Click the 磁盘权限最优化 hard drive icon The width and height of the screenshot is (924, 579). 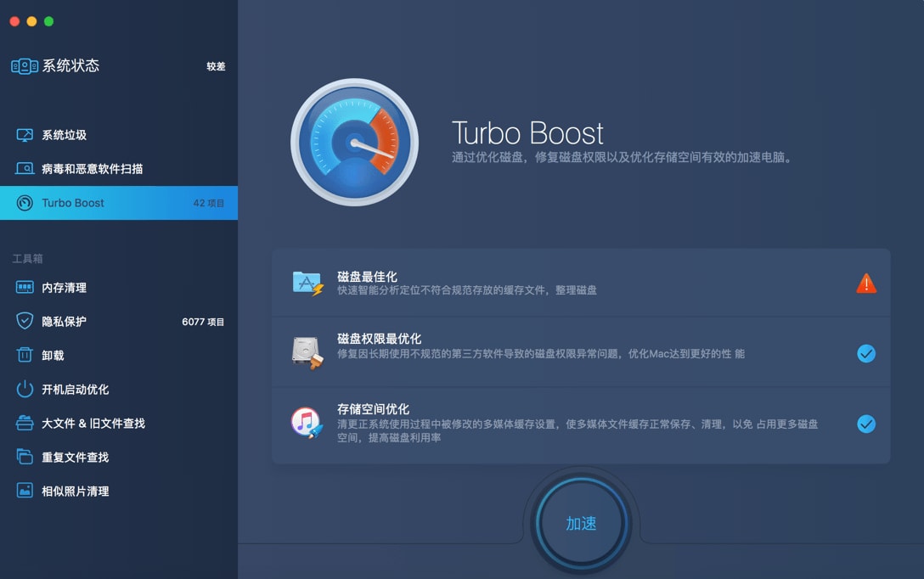pyautogui.click(x=307, y=352)
